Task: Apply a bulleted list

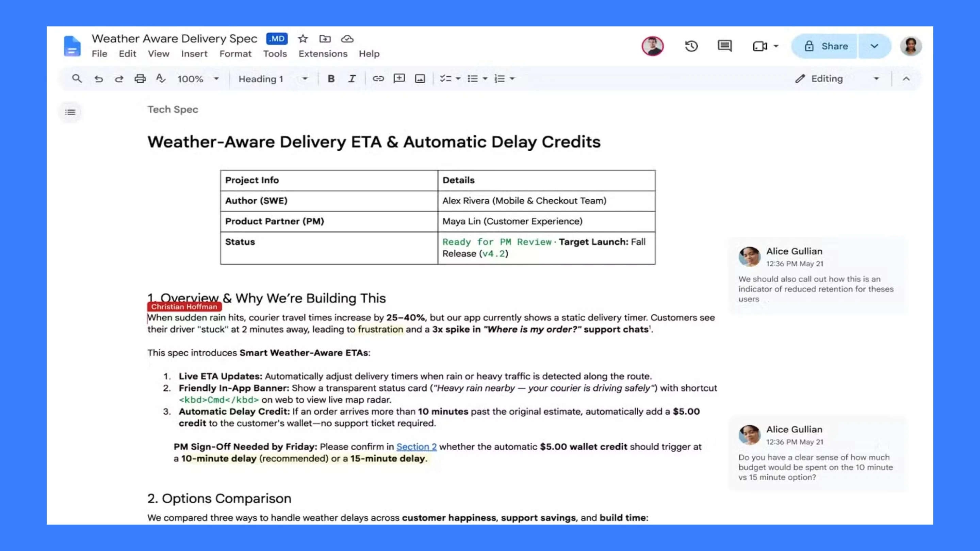Action: coord(473,79)
